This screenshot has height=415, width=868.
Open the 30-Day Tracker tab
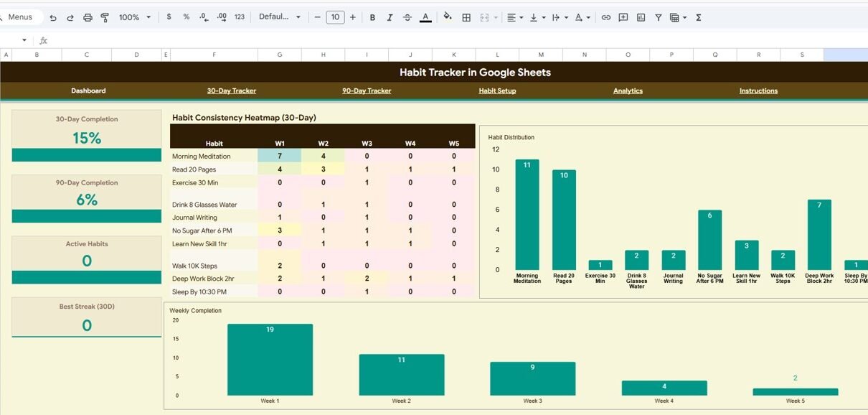coord(232,91)
